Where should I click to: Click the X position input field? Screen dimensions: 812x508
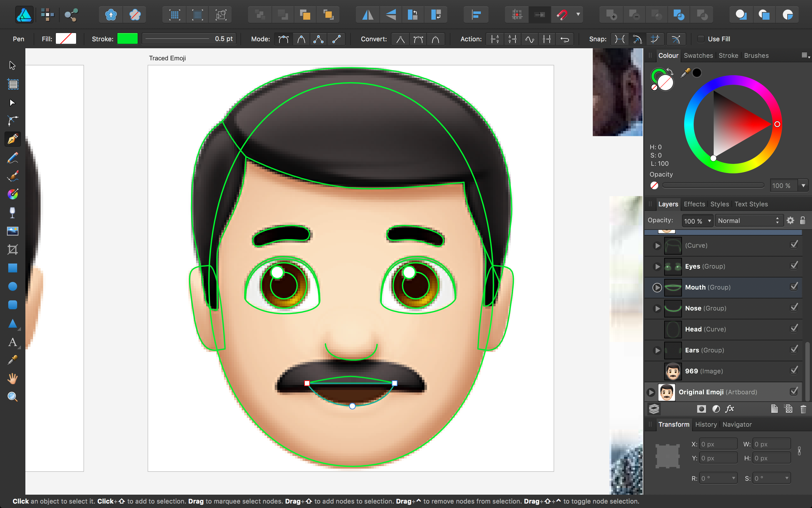pos(718,444)
